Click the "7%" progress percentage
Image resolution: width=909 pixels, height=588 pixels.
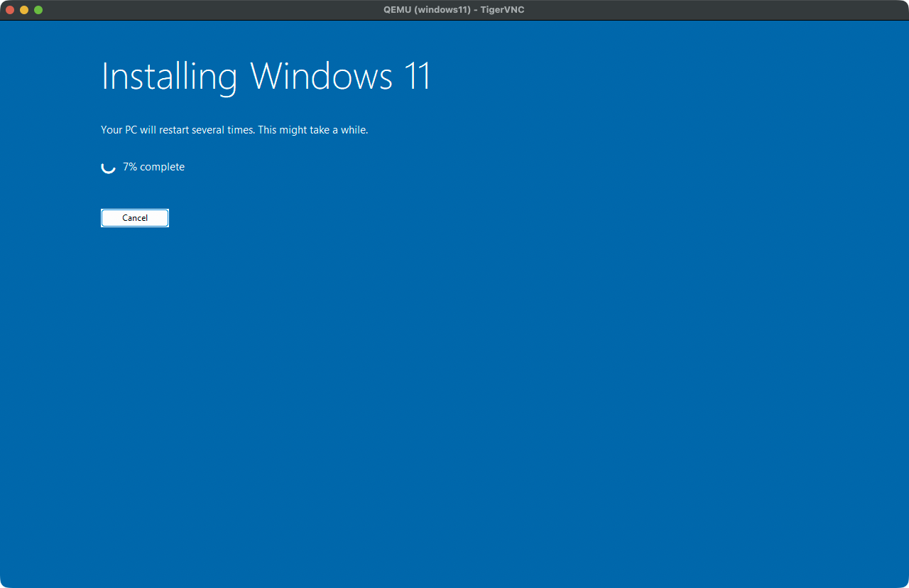(x=130, y=167)
